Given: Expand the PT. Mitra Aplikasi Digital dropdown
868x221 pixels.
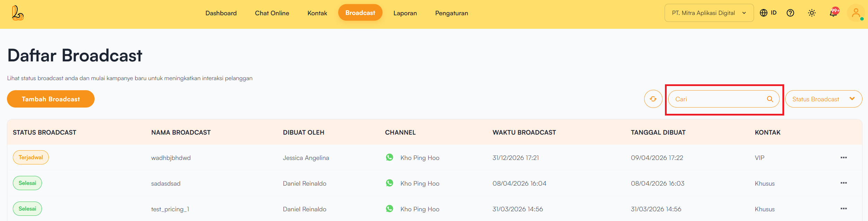Looking at the screenshot, I should pos(709,13).
